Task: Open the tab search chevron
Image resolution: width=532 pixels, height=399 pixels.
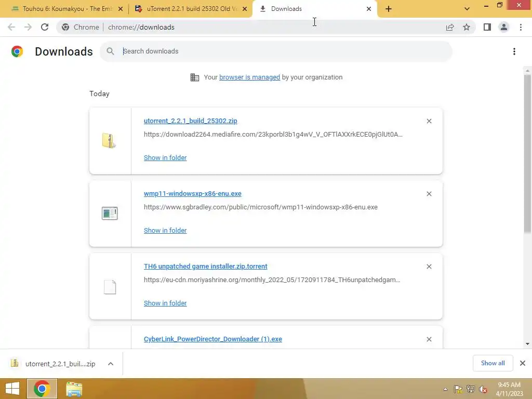Action: point(467,9)
